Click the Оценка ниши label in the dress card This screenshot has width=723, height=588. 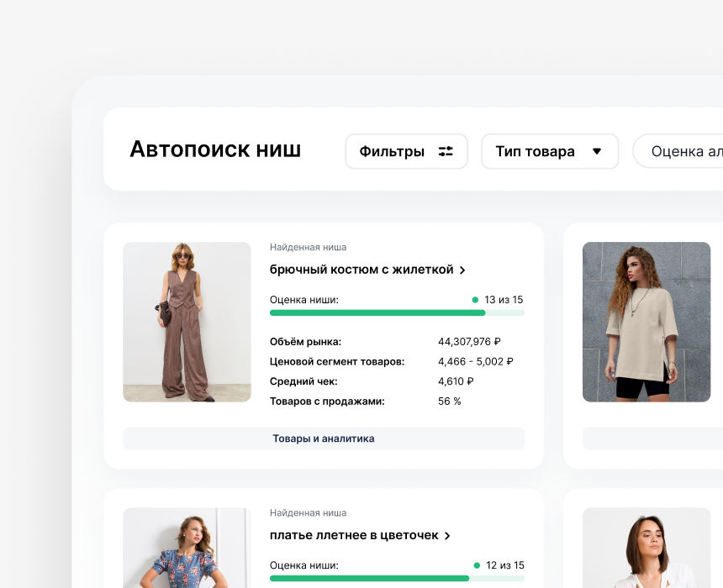point(304,565)
